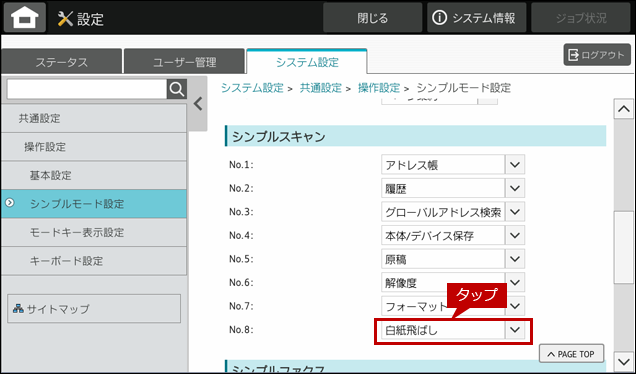Image resolution: width=636 pixels, height=374 pixels.
Task: Select モードキー表示設定 in the sidebar
Action: pyautogui.click(x=94, y=232)
